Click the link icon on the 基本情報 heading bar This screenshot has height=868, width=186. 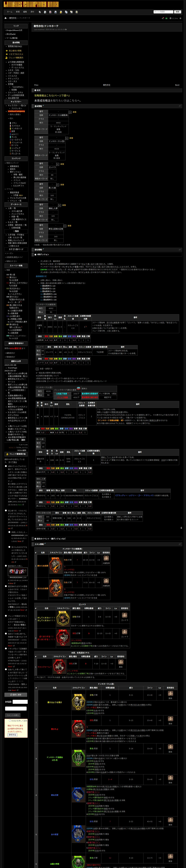[180, 106]
